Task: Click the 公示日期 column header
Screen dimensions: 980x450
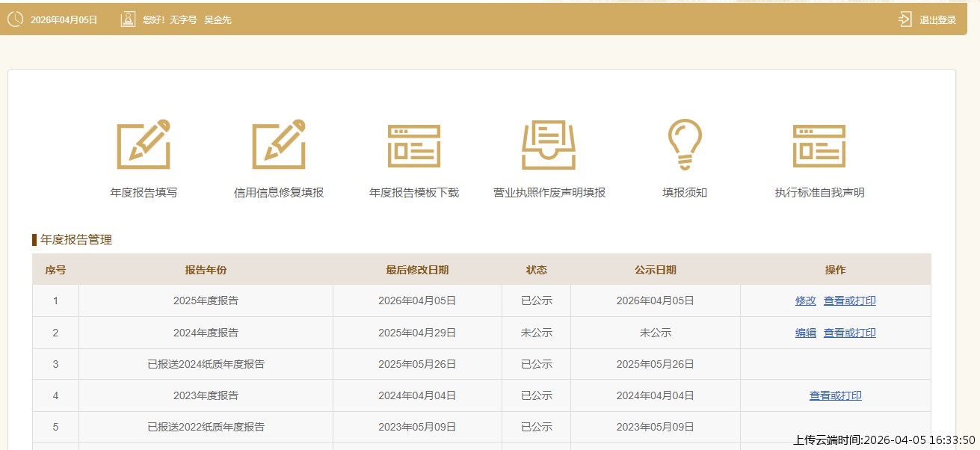Action: pyautogui.click(x=655, y=270)
